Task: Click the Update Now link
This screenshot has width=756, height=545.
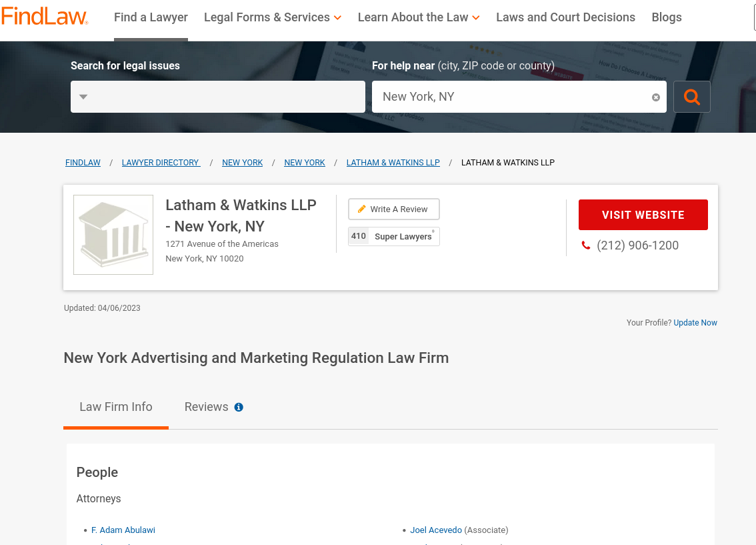Action: pos(695,323)
